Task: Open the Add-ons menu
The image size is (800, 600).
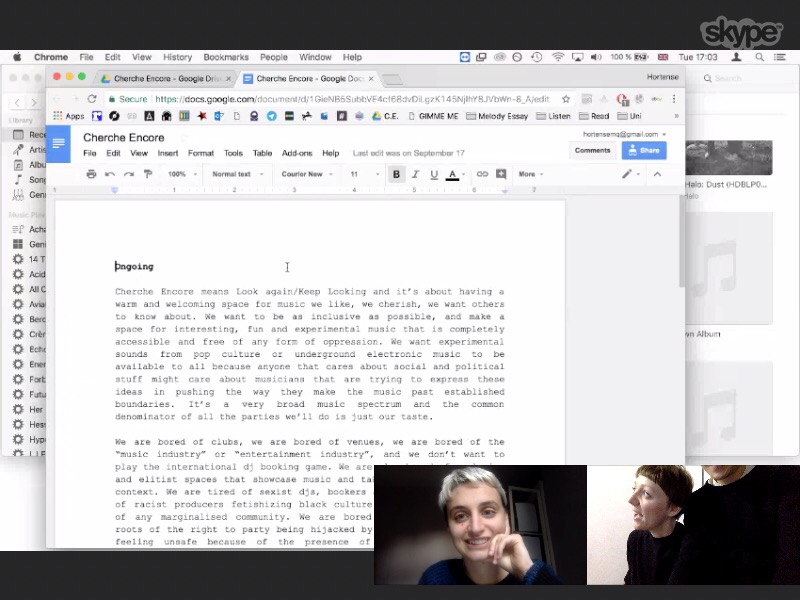Action: click(x=297, y=153)
